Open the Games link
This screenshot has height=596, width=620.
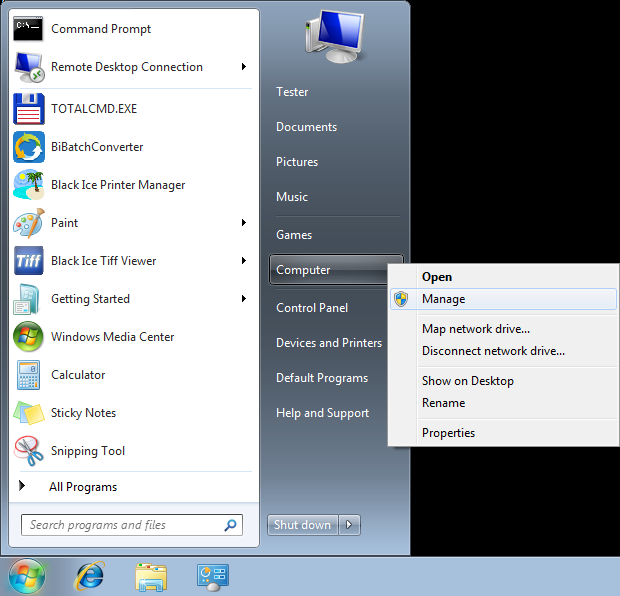294,235
